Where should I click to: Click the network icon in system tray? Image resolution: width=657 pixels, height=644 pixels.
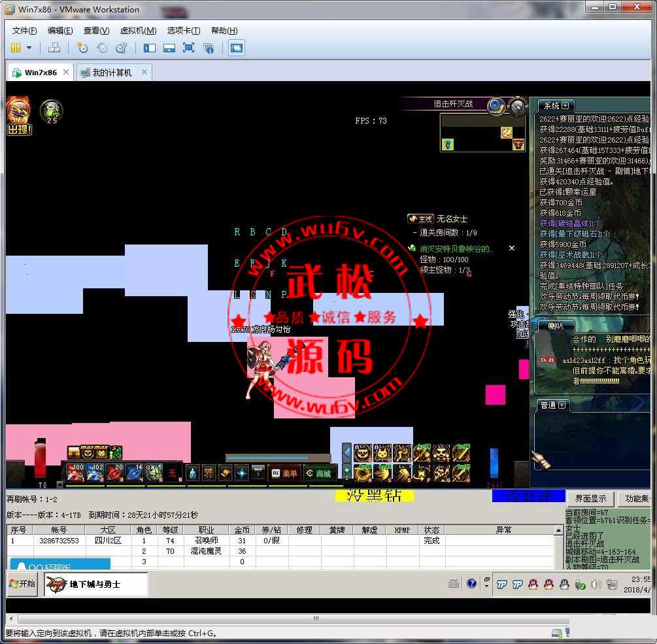[x=612, y=585]
